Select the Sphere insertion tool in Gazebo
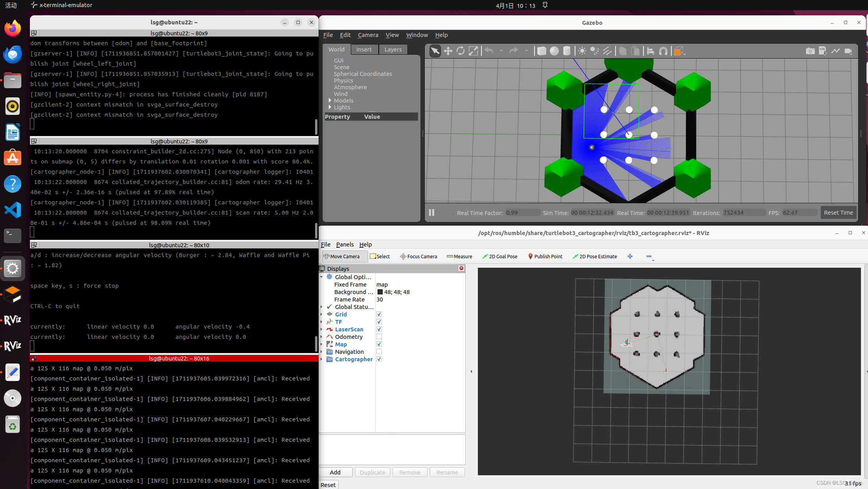 tap(554, 51)
